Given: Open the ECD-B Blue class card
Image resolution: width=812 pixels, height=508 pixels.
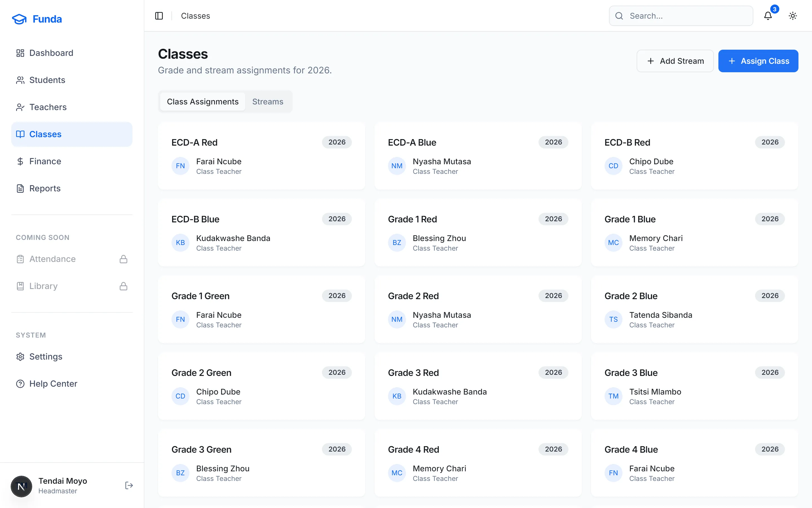Looking at the screenshot, I should [x=262, y=233].
